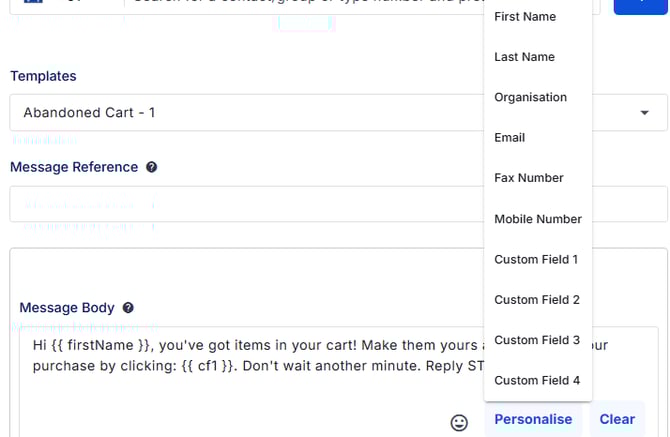The height and width of the screenshot is (437, 670).
Task: Select Last Name from personalise menu
Action: coord(524,57)
